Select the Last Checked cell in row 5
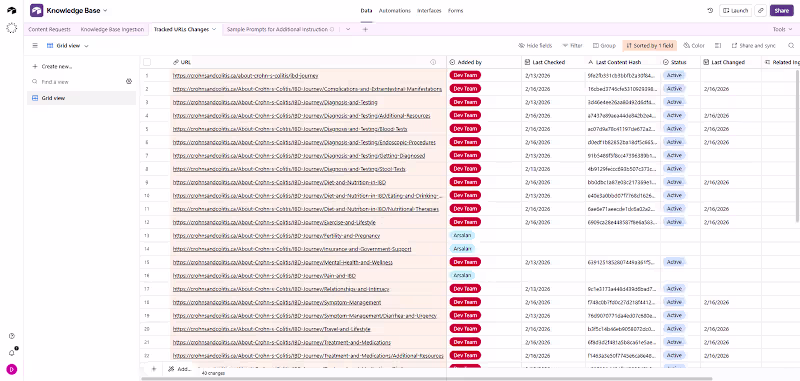Screen dimensions: 800x381 pyautogui.click(x=553, y=129)
